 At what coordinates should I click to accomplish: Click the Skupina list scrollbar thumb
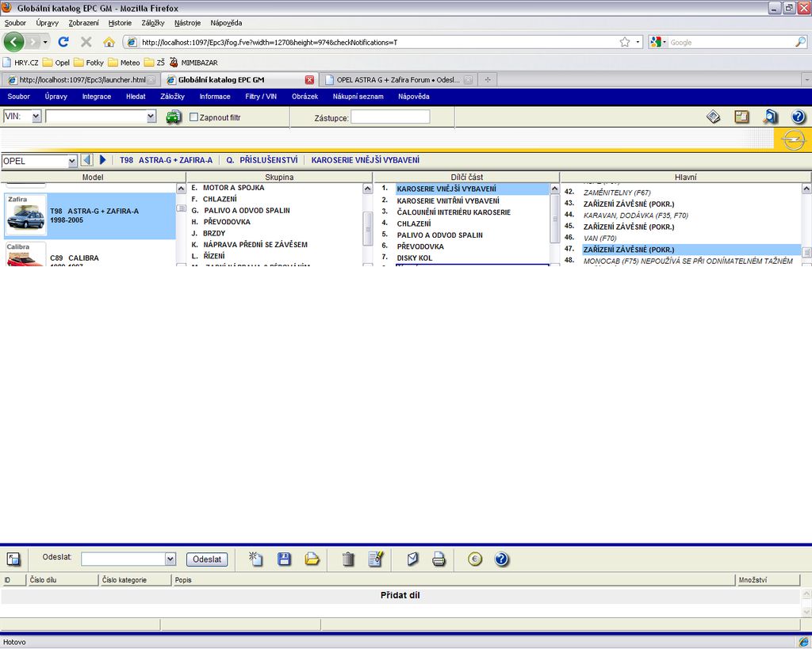point(368,228)
